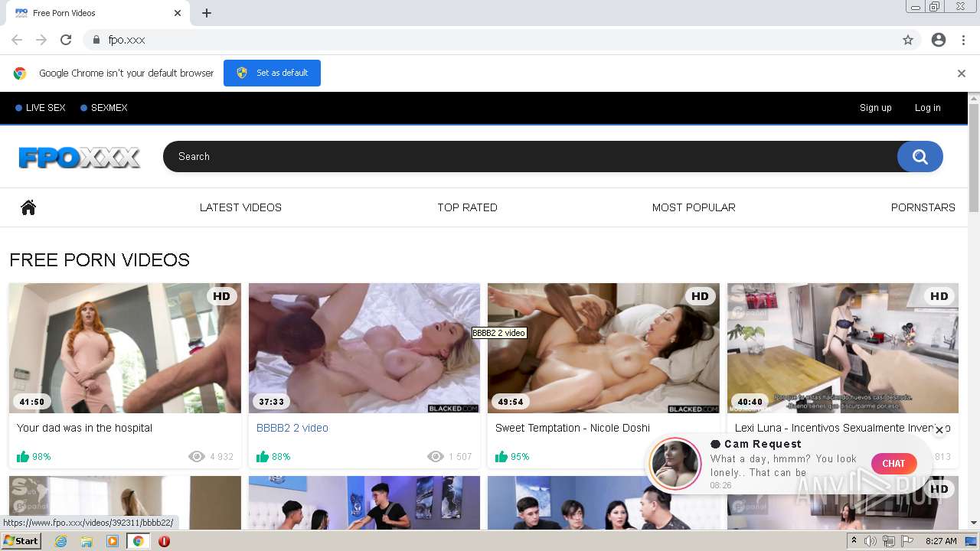This screenshot has height=551, width=980.
Task: Focus the site Search field
Action: (530, 156)
